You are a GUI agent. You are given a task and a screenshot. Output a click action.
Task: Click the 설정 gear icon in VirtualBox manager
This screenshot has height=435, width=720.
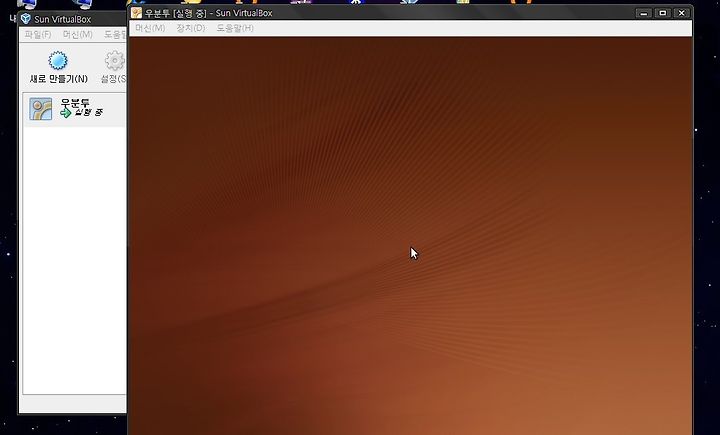(115, 61)
